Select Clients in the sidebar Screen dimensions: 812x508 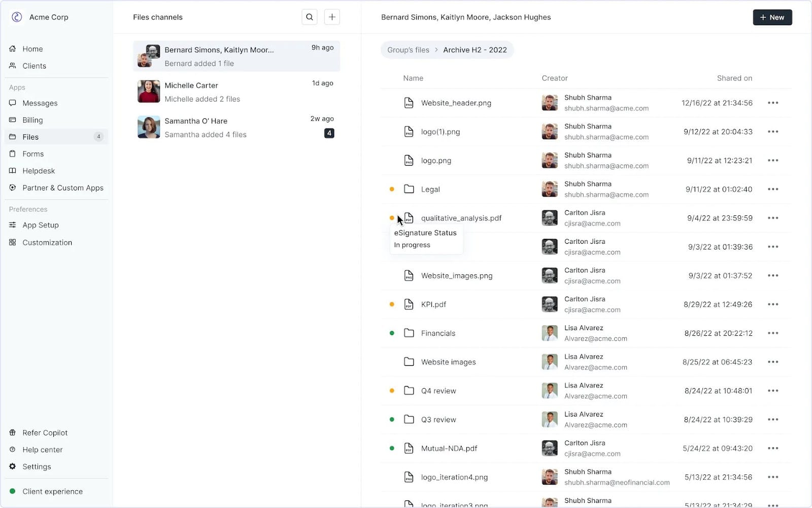tap(33, 66)
